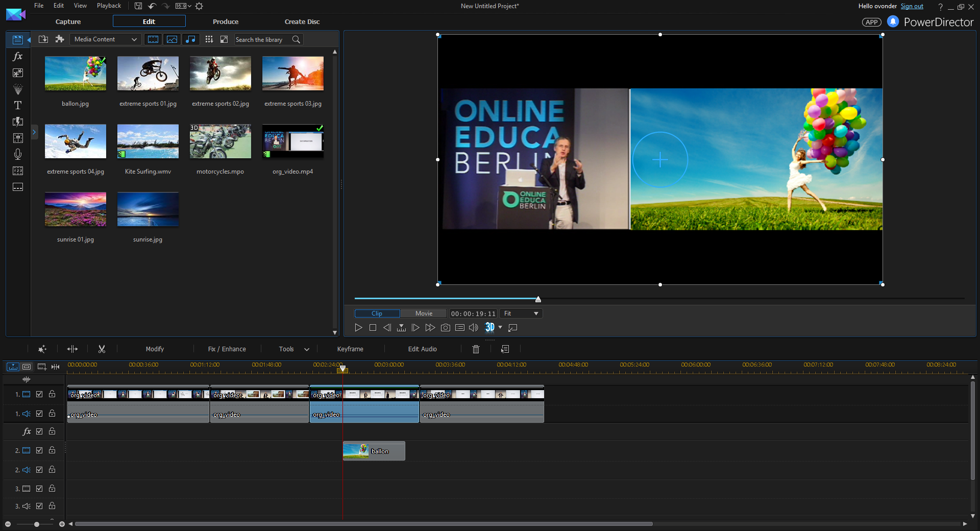This screenshot has height=531, width=980.
Task: Open the File menu
Action: tap(39, 6)
